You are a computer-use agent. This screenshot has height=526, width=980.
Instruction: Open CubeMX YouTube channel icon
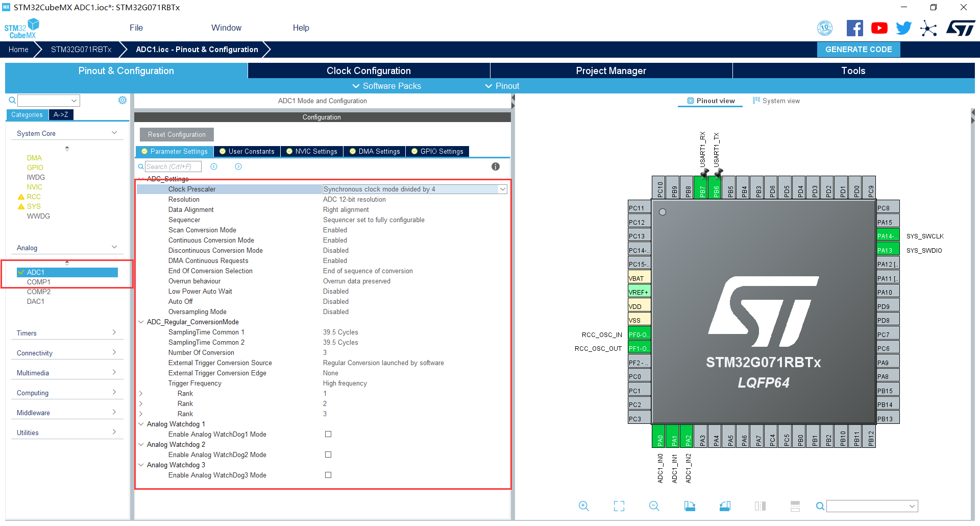click(879, 28)
